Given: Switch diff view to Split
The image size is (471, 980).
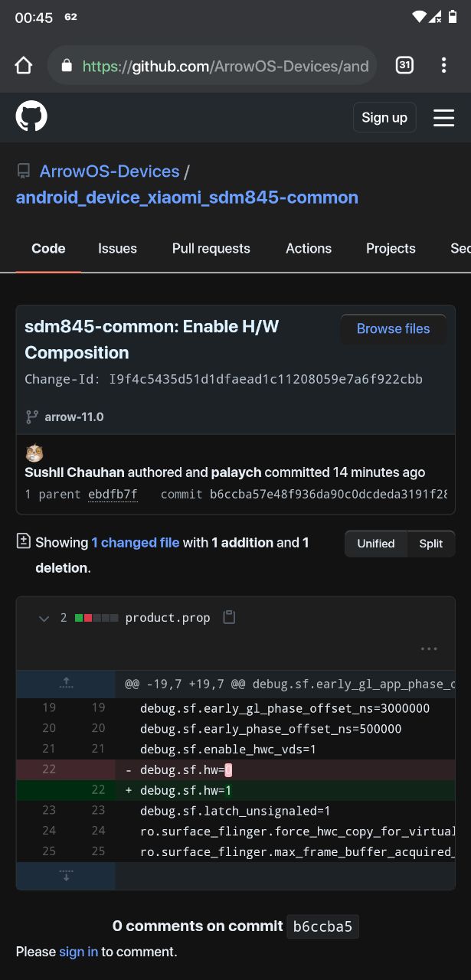Looking at the screenshot, I should pos(431,544).
